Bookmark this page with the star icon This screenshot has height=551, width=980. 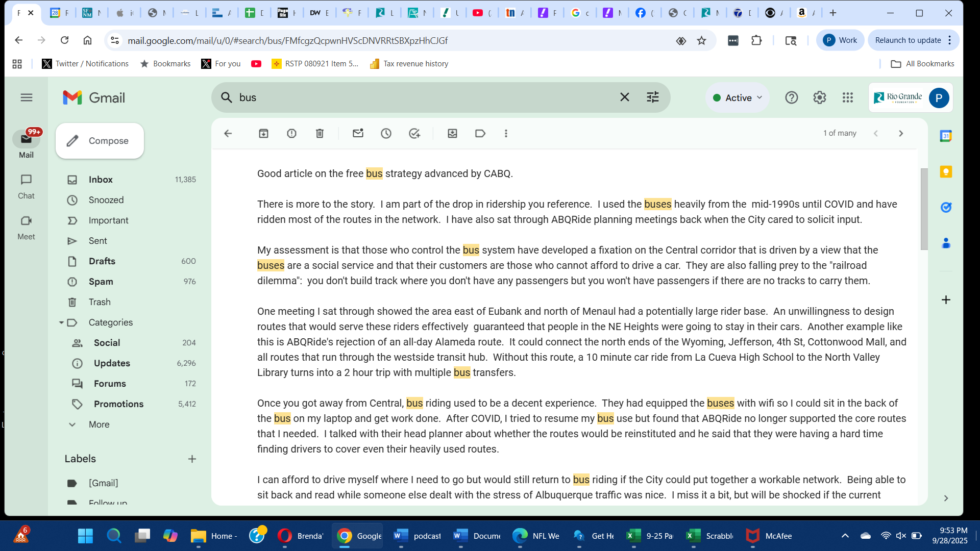(x=701, y=40)
